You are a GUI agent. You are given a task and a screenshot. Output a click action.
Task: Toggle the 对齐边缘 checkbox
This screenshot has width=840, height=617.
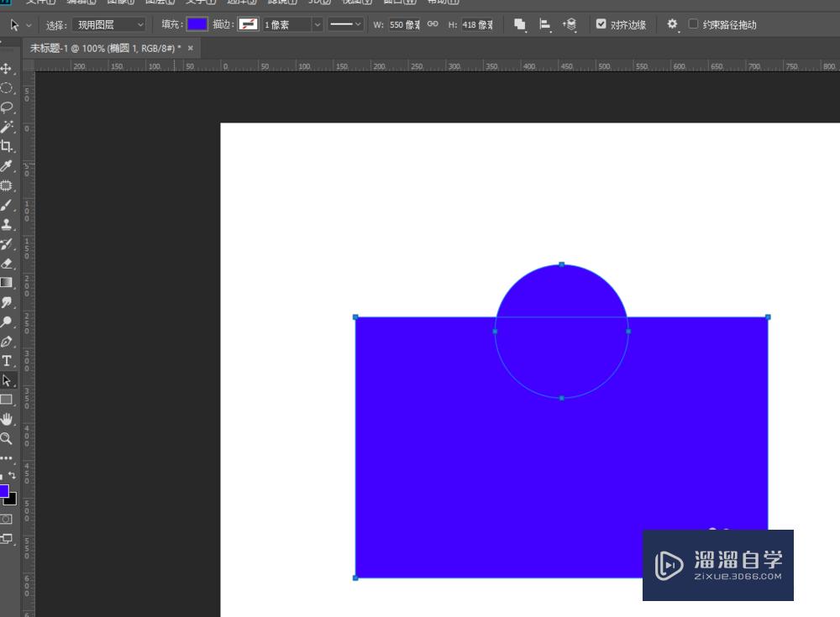[601, 24]
